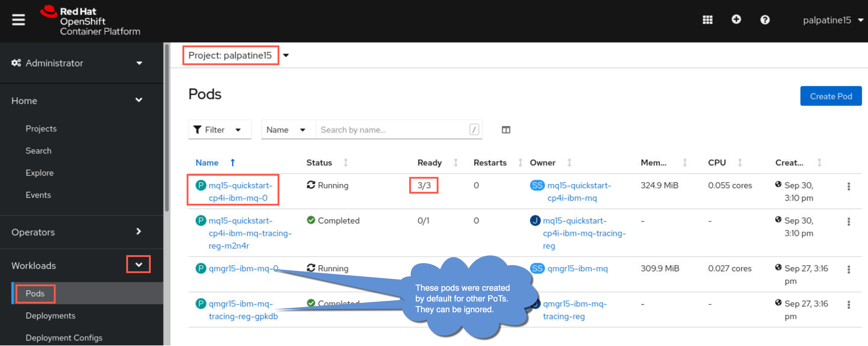Expand the Operators navigation section

point(77,232)
